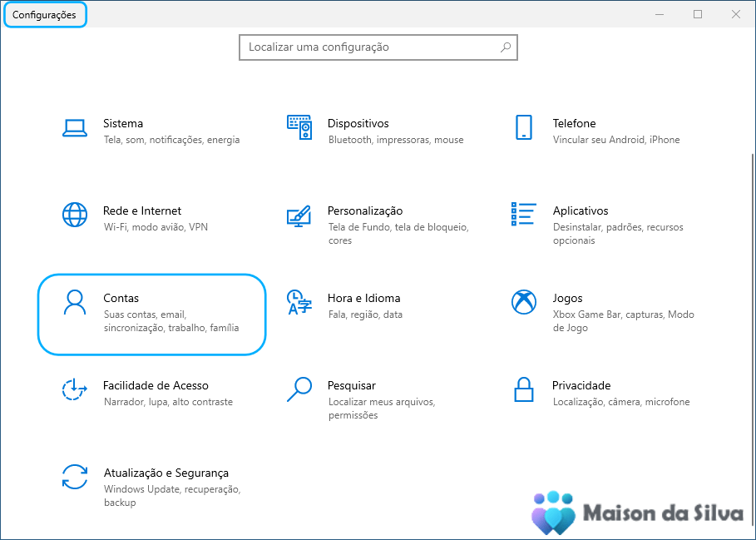Select "Localizar meus arquivos, permissões" text

click(382, 409)
